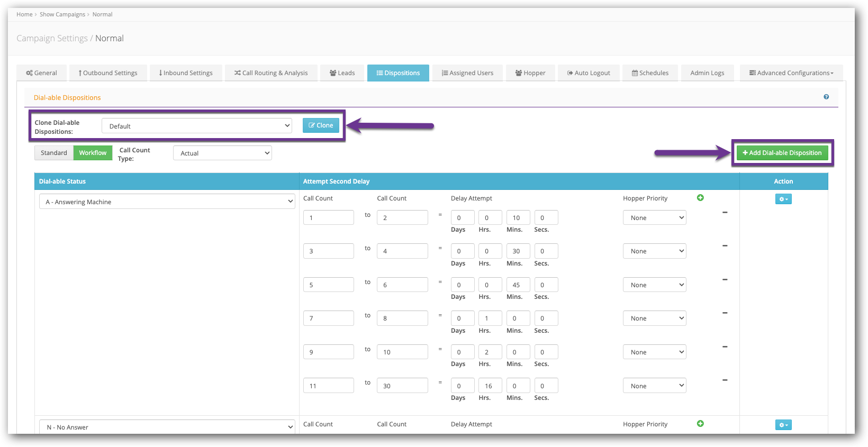Click the Hrs field showing 1

[x=490, y=318]
